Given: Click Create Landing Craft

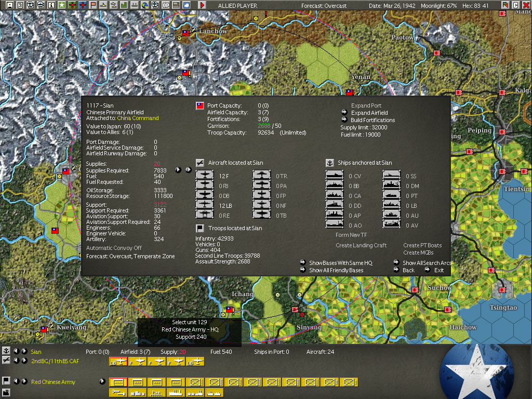Looking at the screenshot, I should [361, 245].
